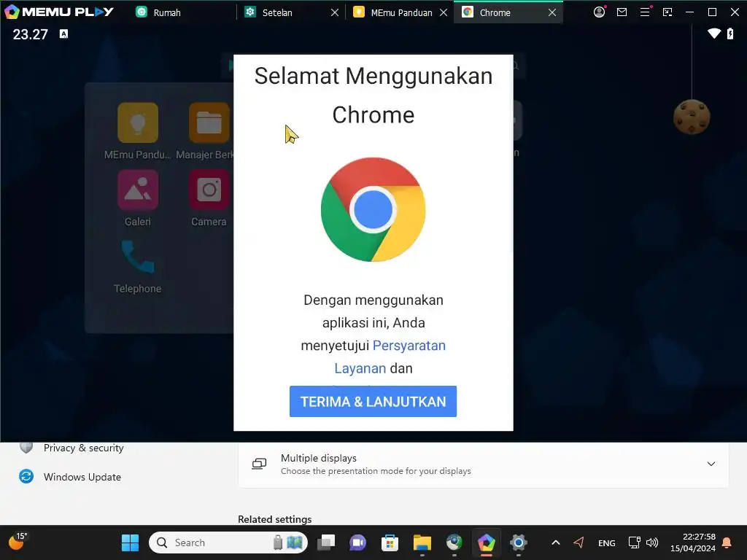Open the notification bell icon
Viewport: 747px width, 560px height.
[x=727, y=542]
